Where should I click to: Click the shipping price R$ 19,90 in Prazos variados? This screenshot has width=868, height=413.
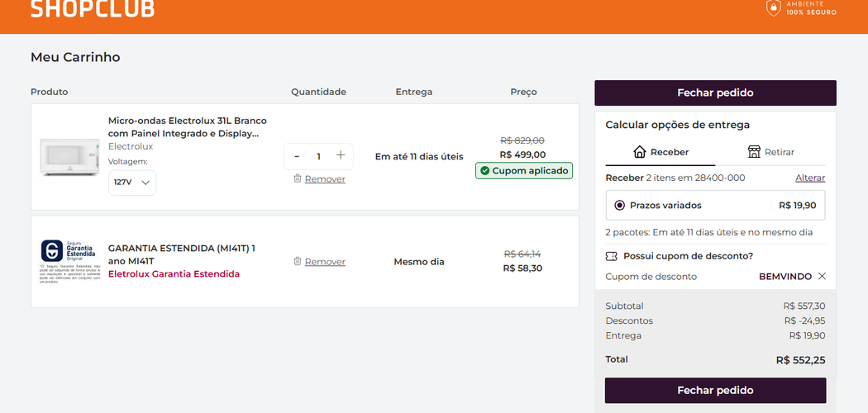click(797, 206)
